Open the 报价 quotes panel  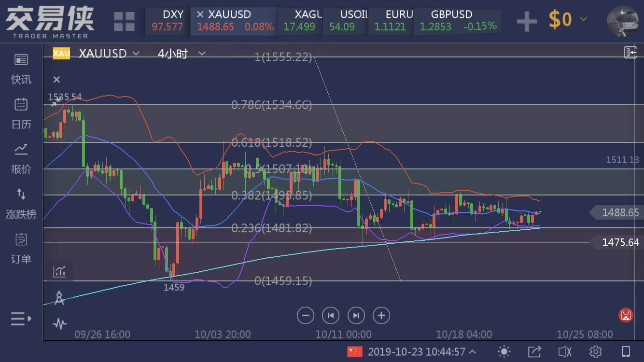tap(21, 159)
